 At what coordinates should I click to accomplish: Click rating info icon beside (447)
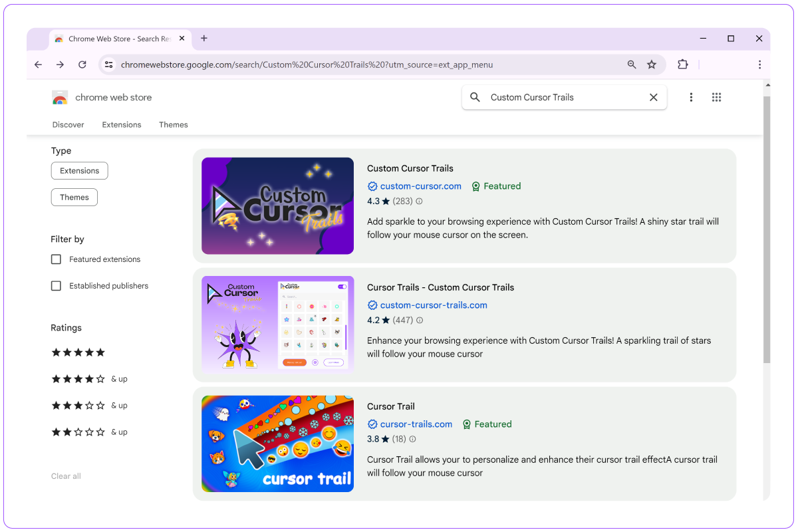[419, 320]
